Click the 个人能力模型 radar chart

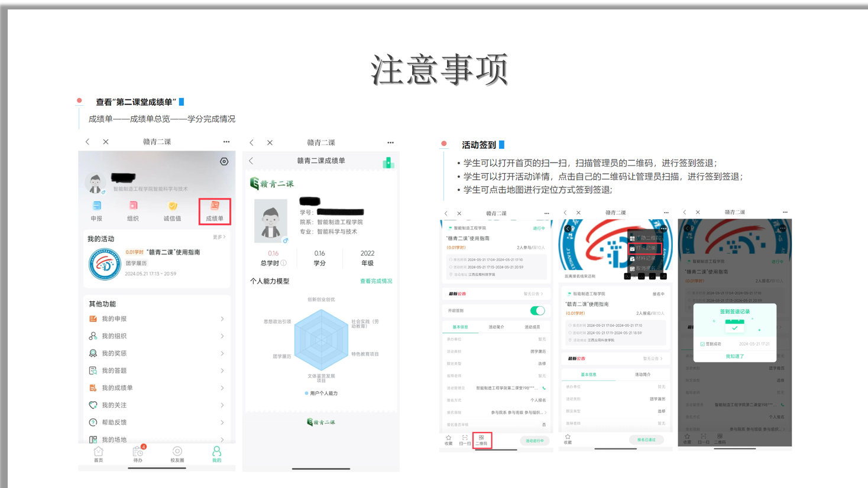[x=321, y=340]
